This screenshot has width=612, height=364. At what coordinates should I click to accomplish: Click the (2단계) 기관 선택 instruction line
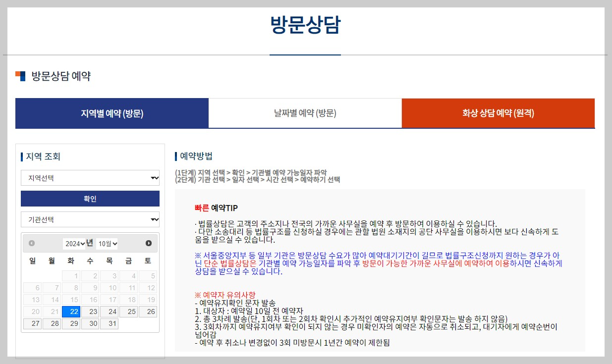pyautogui.click(x=257, y=180)
